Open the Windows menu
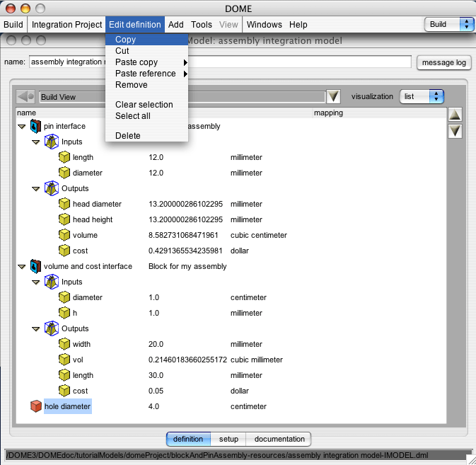This screenshot has height=465, width=476. pyautogui.click(x=264, y=24)
